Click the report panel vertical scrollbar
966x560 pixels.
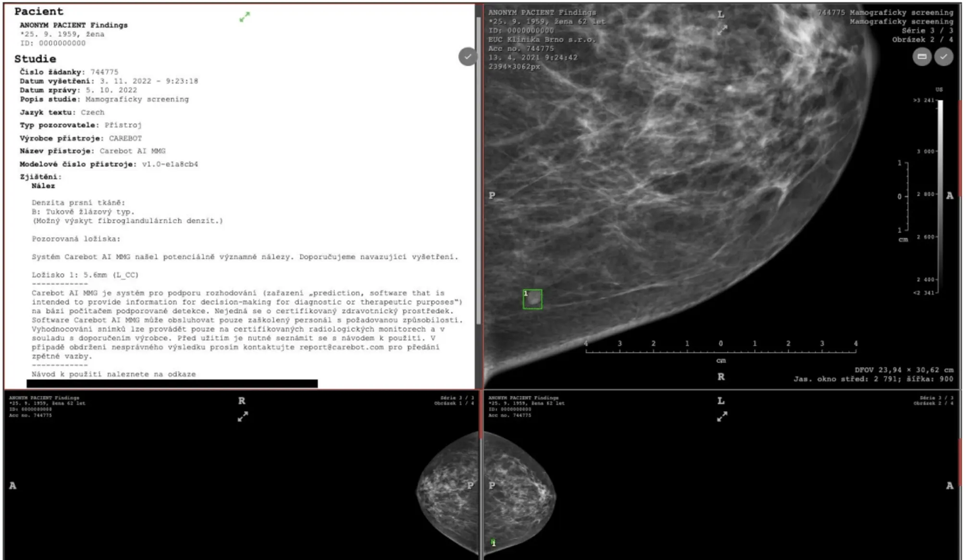click(478, 170)
